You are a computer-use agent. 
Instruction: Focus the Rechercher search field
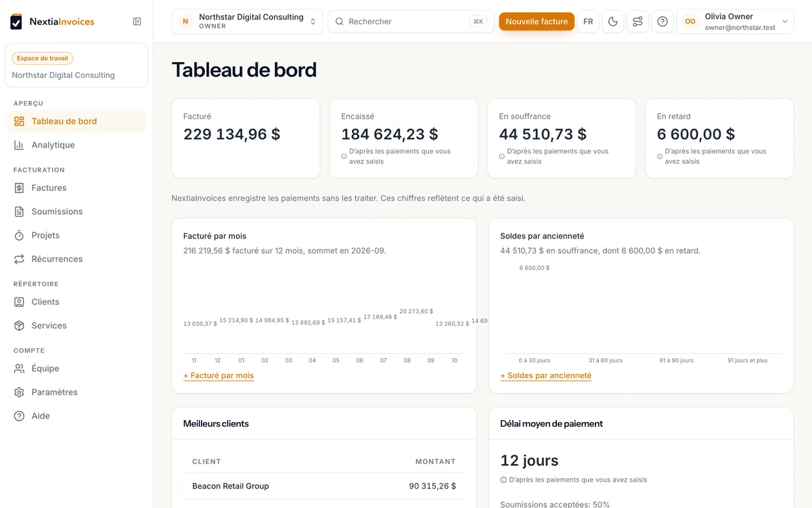tap(411, 22)
